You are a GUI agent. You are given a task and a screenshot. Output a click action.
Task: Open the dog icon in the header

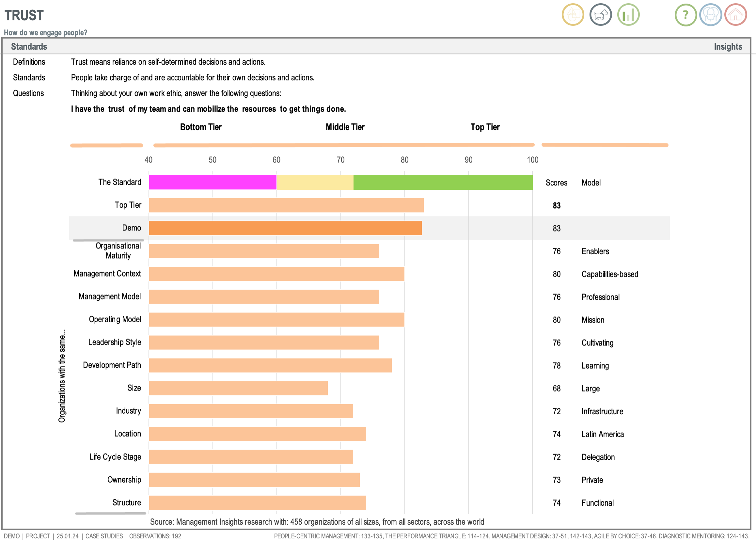pos(600,15)
